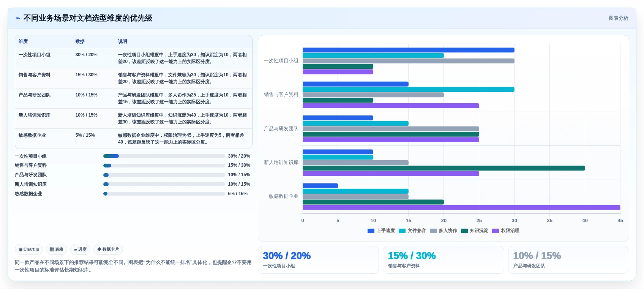The width and height of the screenshot is (644, 289).
Task: Click the 15% / 30% value in the table
Action: click(87, 75)
